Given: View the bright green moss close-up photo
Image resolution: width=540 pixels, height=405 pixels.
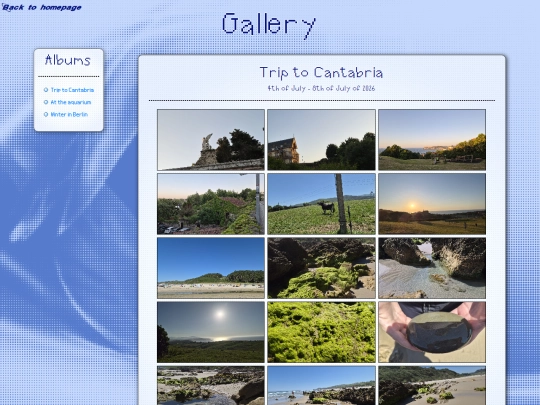Looking at the screenshot, I should [321, 332].
